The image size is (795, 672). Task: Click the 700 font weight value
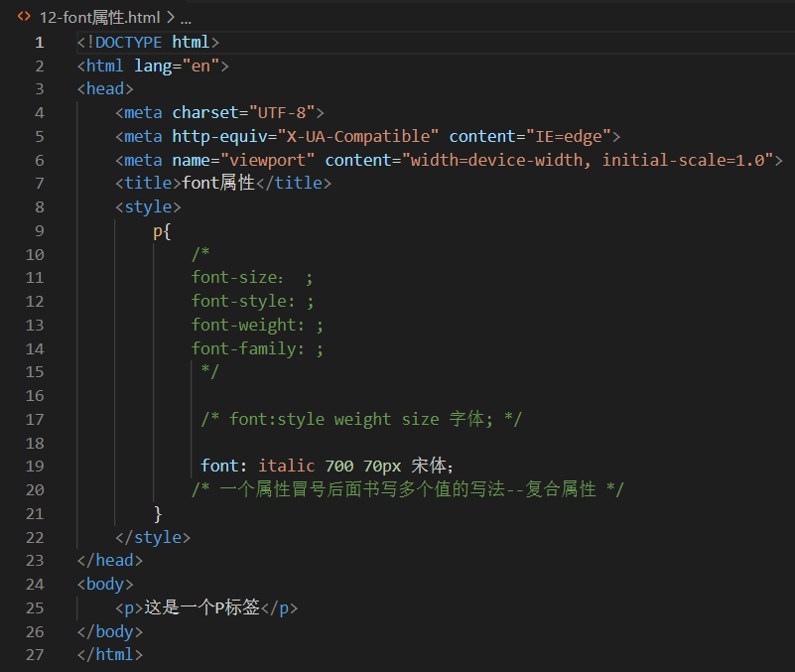coord(338,467)
